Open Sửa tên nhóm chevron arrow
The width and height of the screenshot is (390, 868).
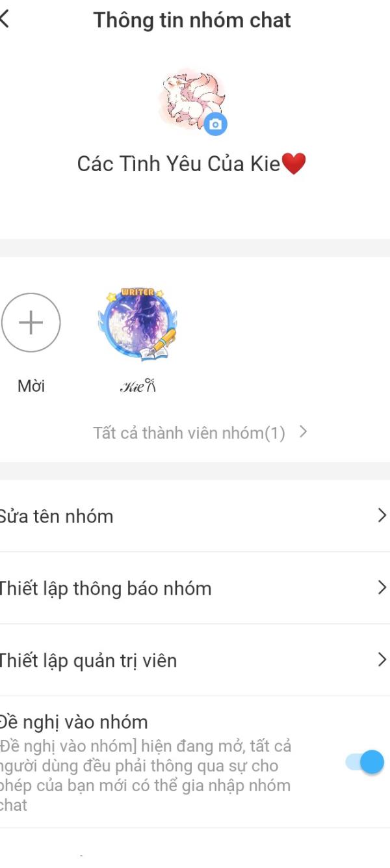point(382,515)
